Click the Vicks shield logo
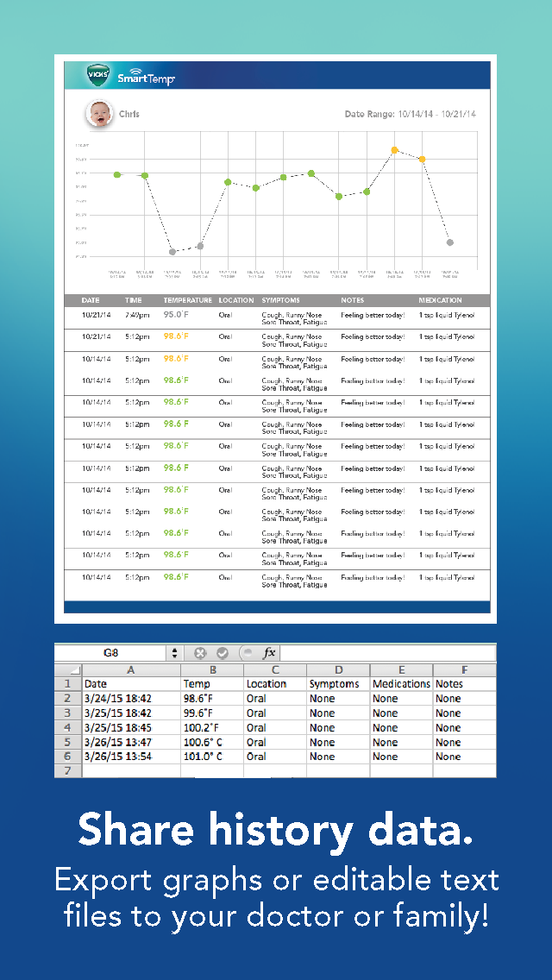This screenshot has width=552, height=980. point(99,76)
